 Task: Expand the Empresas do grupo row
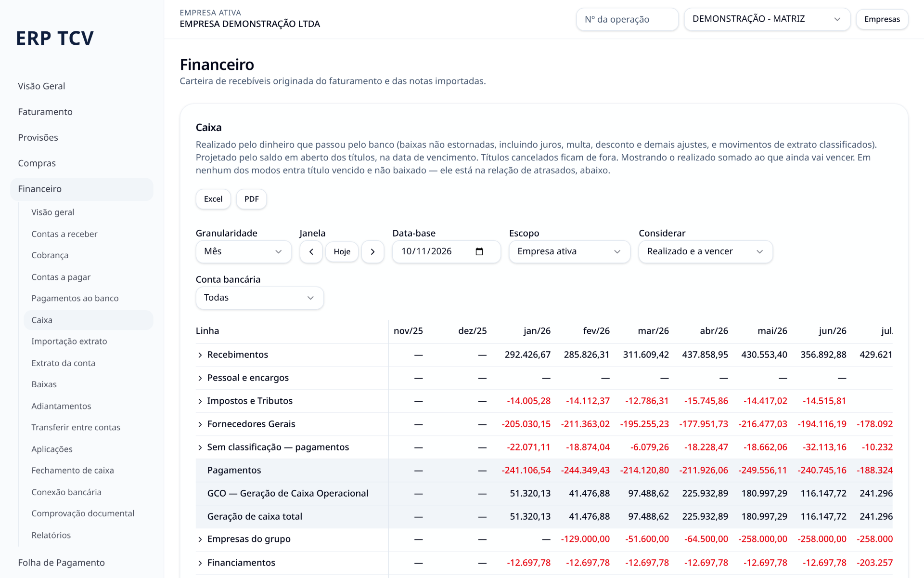coord(200,539)
